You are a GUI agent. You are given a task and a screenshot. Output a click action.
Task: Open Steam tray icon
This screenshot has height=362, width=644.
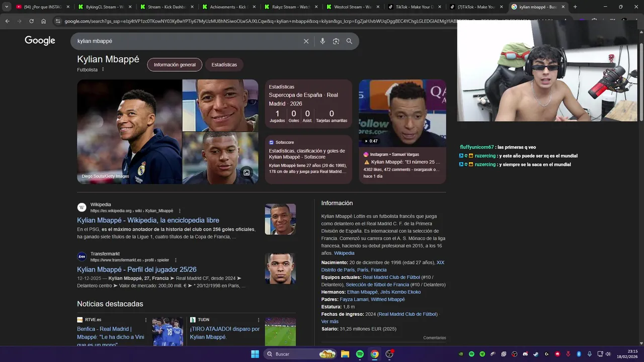tap(535, 354)
